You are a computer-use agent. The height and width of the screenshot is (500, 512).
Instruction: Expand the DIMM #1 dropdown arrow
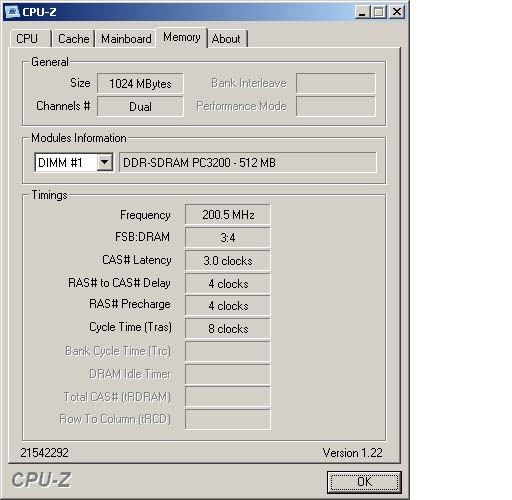click(104, 162)
